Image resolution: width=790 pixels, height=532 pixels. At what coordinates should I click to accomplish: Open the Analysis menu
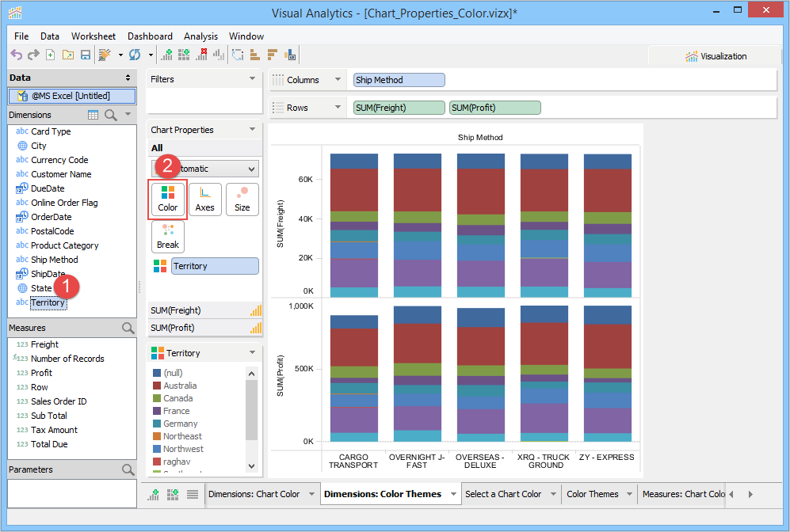[200, 36]
